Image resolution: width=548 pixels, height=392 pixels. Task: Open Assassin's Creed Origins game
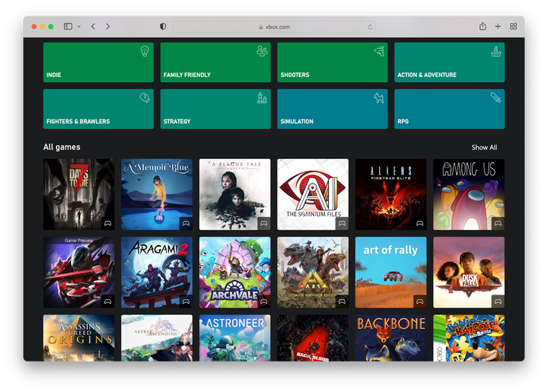(78, 338)
